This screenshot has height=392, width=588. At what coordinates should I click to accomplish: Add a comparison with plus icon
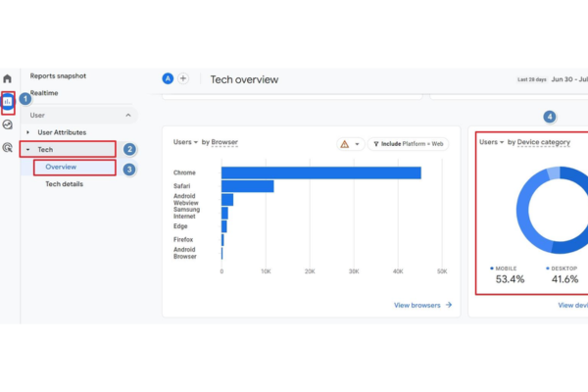[x=183, y=78]
